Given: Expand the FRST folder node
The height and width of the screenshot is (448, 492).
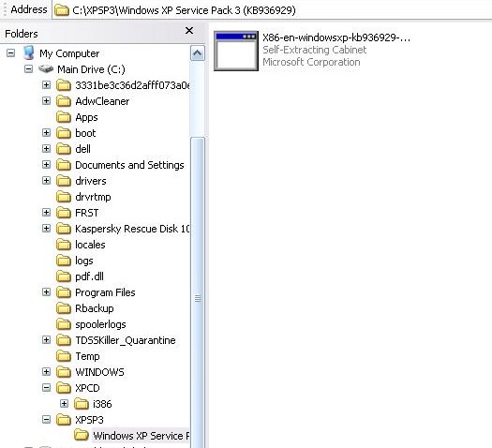Looking at the screenshot, I should pos(46,213).
